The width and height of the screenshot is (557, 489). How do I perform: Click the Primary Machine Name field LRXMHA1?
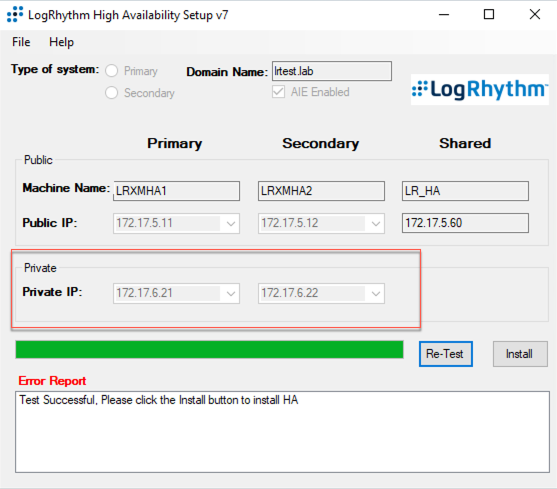point(176,191)
